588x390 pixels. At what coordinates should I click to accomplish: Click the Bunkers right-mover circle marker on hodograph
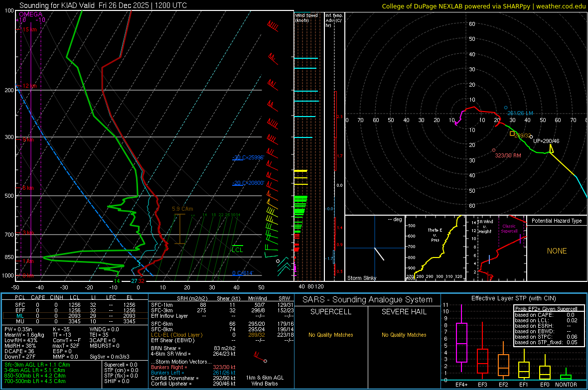(x=493, y=150)
